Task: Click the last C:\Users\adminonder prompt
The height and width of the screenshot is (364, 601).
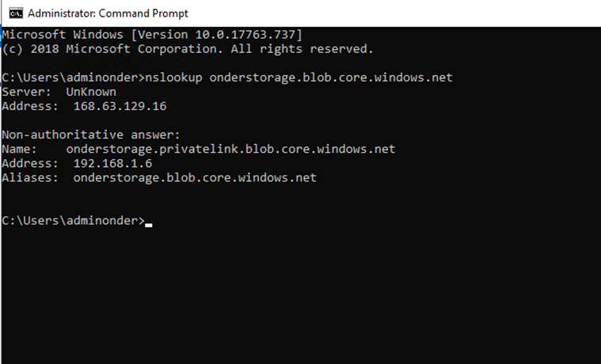Action: point(73,221)
